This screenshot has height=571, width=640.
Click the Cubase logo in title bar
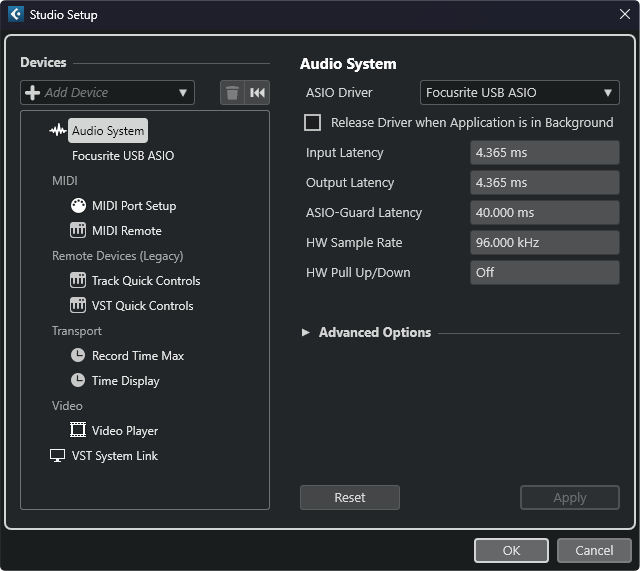pyautogui.click(x=16, y=14)
